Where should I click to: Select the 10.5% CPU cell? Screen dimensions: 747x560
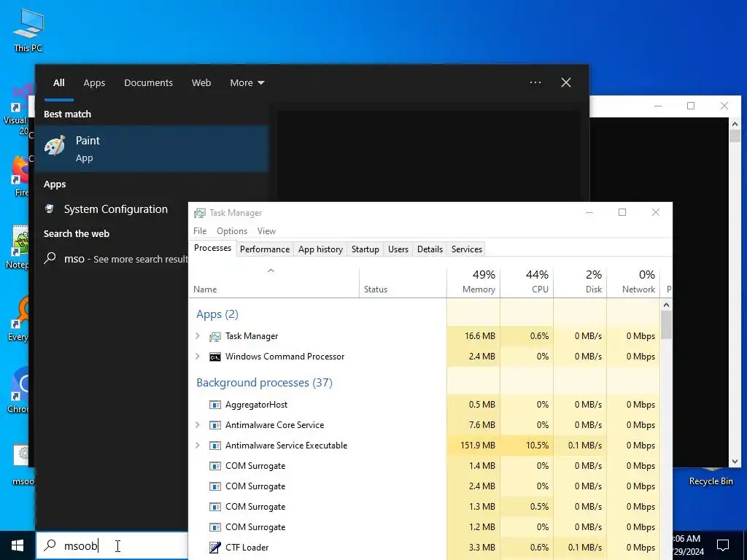tap(527, 446)
